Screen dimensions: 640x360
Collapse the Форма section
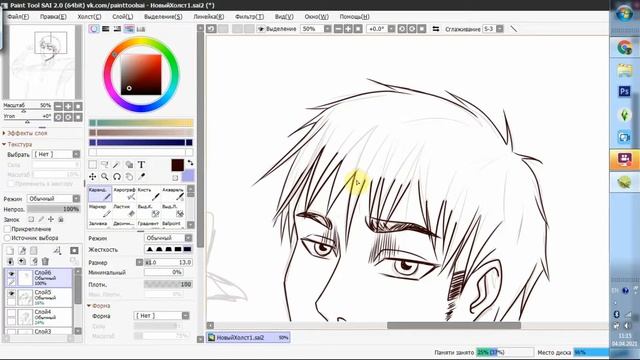pyautogui.click(x=89, y=306)
